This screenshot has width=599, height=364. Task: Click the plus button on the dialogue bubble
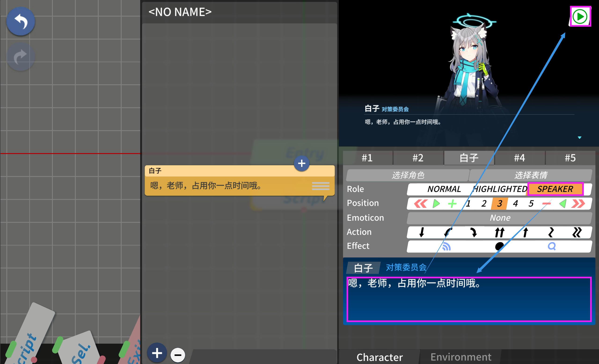pyautogui.click(x=301, y=163)
